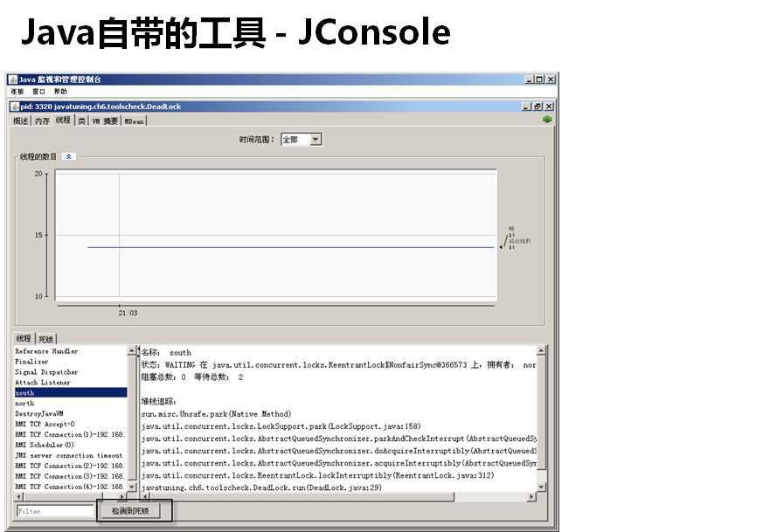
Task: Click the thread details vertical scrollbar thumb
Action: coord(541,412)
